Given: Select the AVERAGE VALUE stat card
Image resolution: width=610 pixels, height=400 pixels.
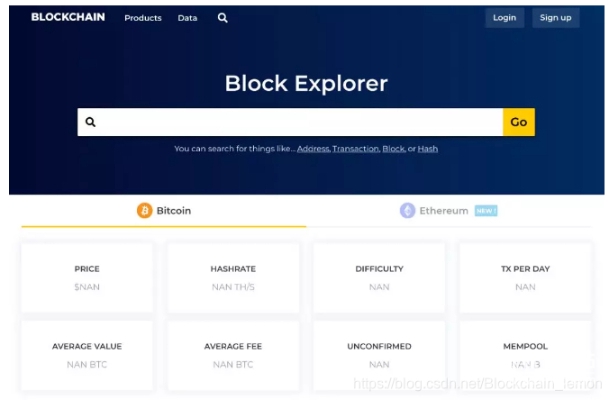Looking at the screenshot, I should pos(87,355).
